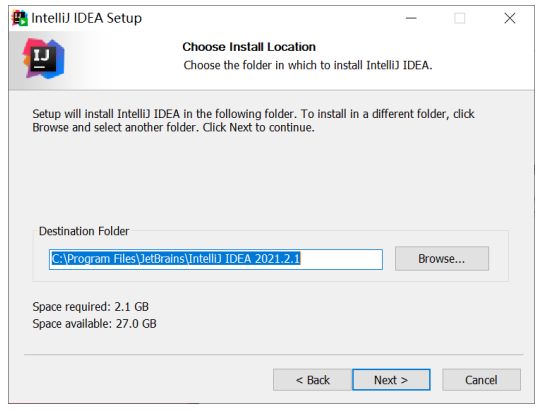Click the Space available: 27.0 GB text

click(94, 324)
